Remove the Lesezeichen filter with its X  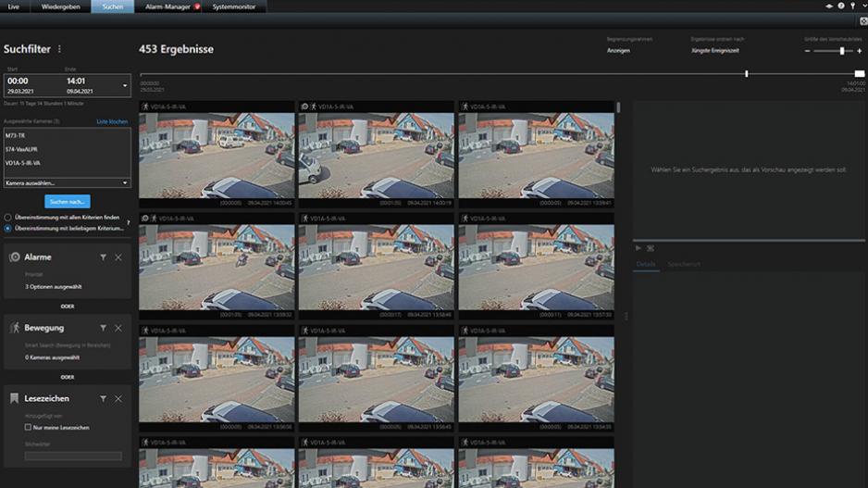pyautogui.click(x=118, y=398)
